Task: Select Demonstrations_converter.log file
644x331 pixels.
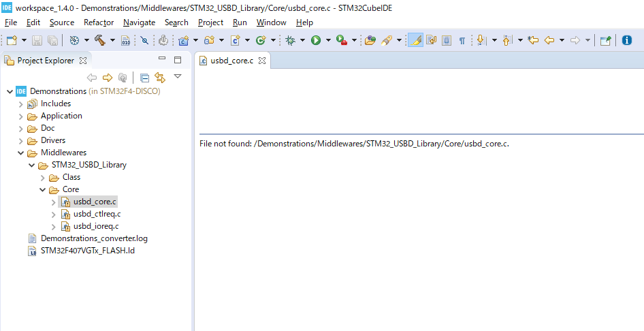Action: click(94, 238)
